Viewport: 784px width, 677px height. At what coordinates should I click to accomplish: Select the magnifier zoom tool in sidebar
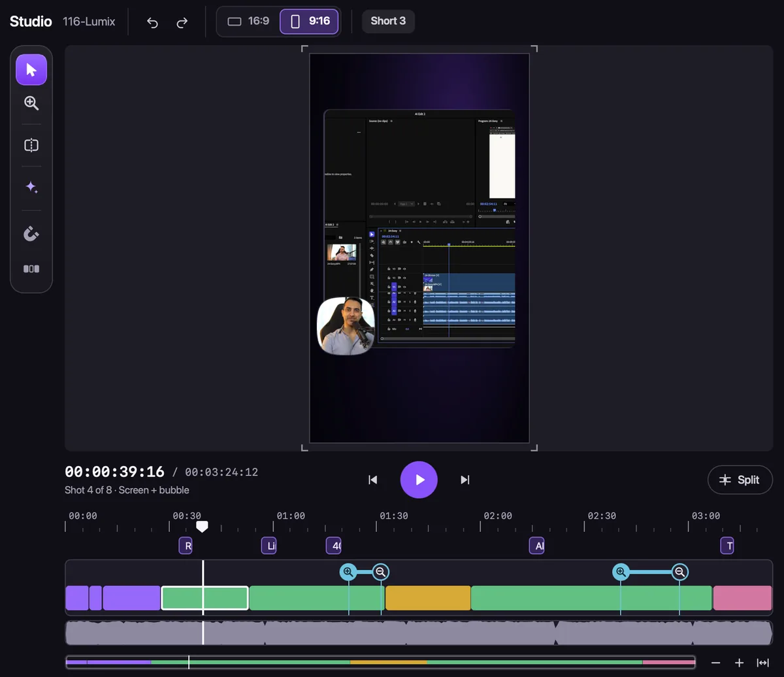(x=31, y=103)
